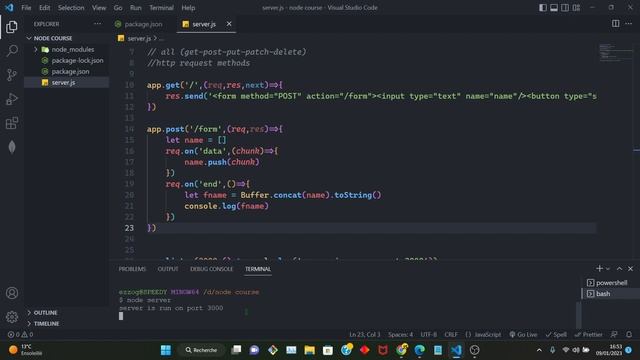Click the editor minimap
Image resolution: width=640 pixels, height=360 pixels.
[616, 52]
